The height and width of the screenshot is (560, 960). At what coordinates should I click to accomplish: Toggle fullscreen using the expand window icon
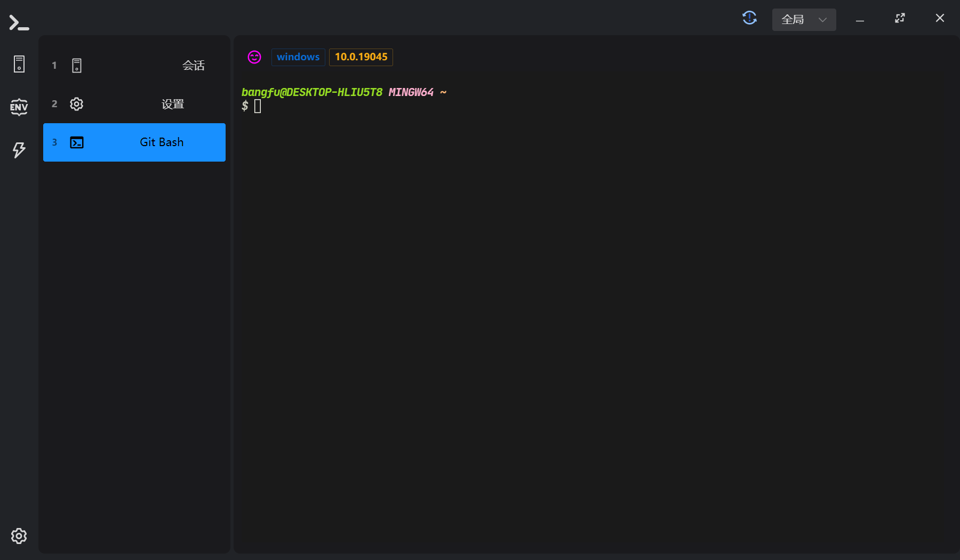tap(900, 18)
